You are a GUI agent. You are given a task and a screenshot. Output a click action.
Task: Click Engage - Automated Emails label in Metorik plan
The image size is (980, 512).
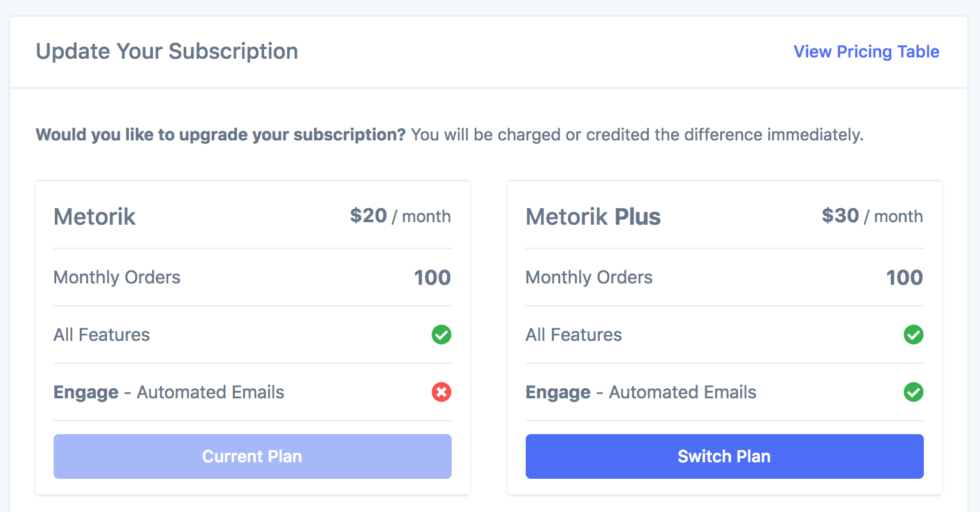coord(169,393)
